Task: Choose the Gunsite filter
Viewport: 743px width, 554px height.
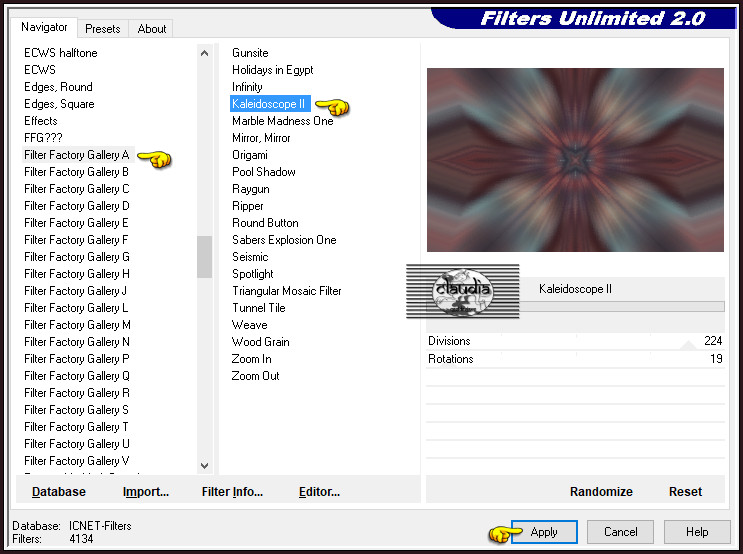Action: [x=250, y=53]
